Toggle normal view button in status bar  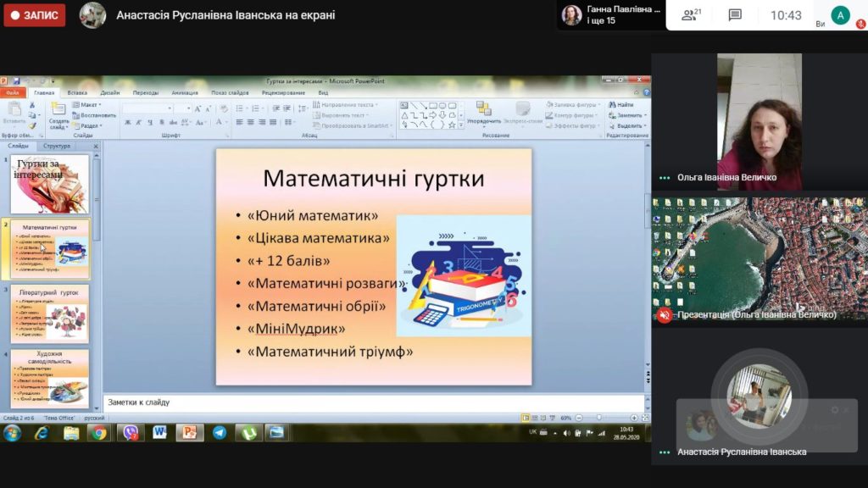point(526,419)
